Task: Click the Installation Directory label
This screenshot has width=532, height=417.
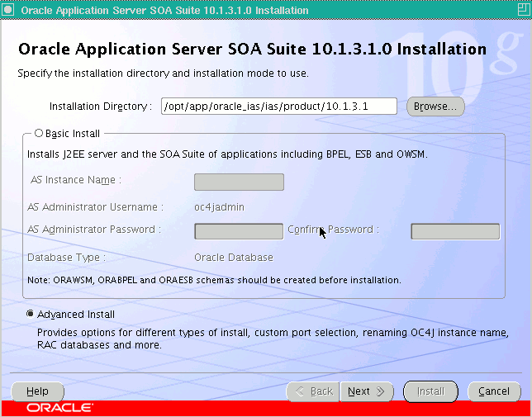Action: (x=101, y=107)
